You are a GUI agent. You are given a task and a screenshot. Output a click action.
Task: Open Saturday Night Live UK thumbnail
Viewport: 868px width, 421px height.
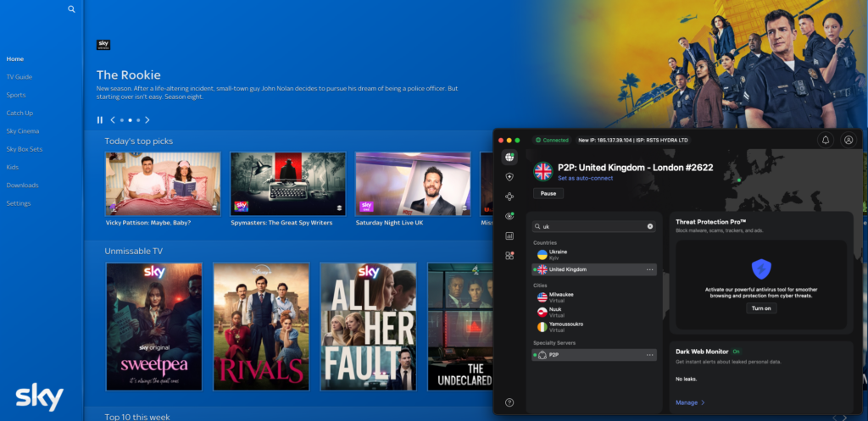click(413, 184)
